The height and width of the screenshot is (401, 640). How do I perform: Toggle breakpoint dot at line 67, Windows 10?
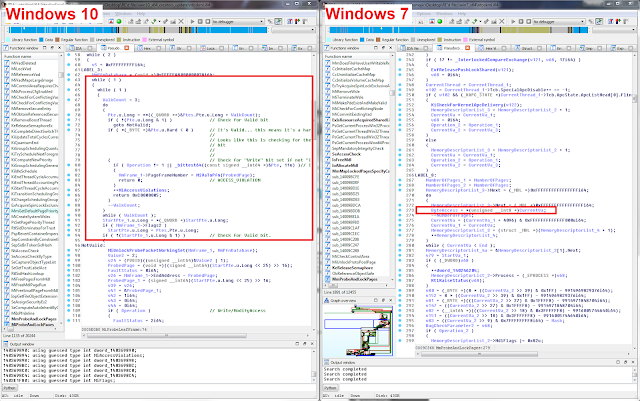pos(69,100)
